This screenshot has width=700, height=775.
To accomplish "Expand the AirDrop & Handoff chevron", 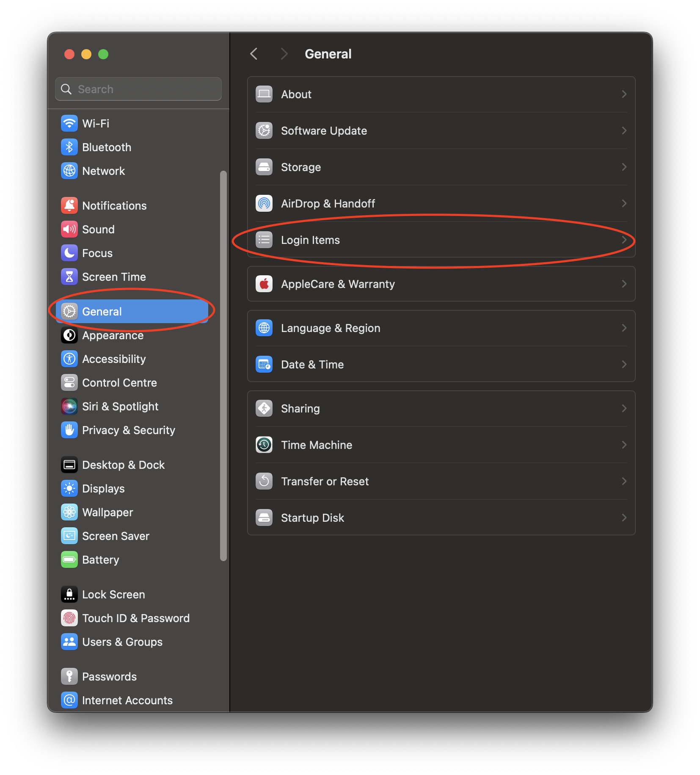I will point(624,203).
